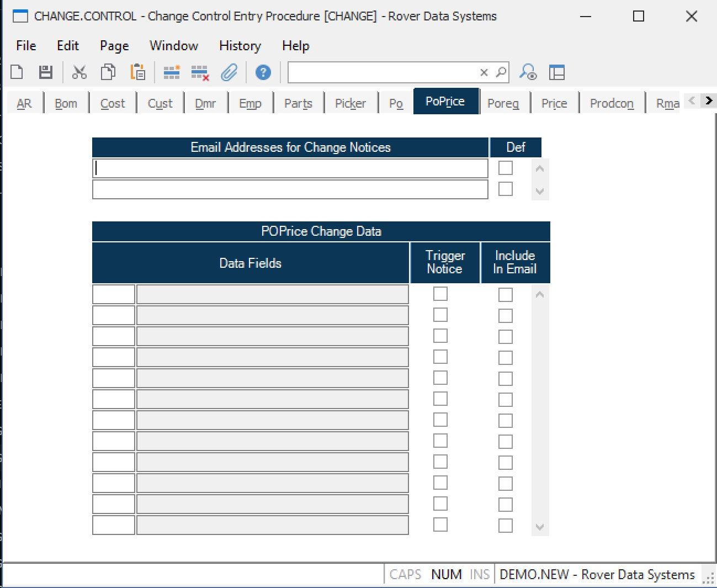
Task: Enable the first Trigger Notice checkbox
Action: [440, 294]
